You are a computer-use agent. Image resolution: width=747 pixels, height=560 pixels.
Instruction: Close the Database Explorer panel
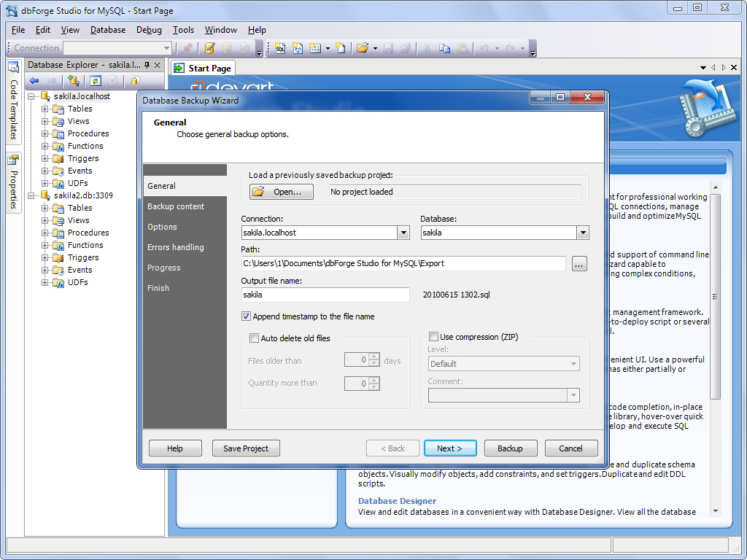click(158, 65)
